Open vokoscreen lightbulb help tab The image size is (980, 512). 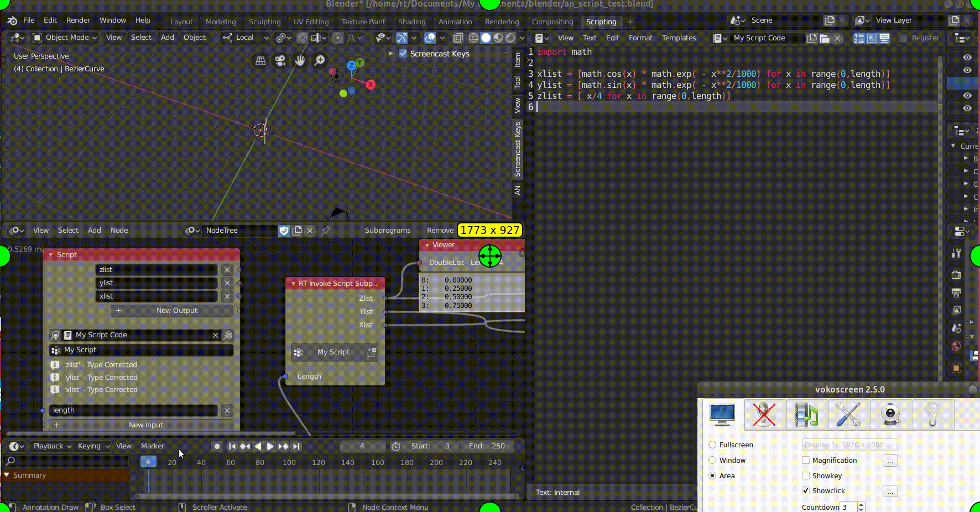[932, 415]
